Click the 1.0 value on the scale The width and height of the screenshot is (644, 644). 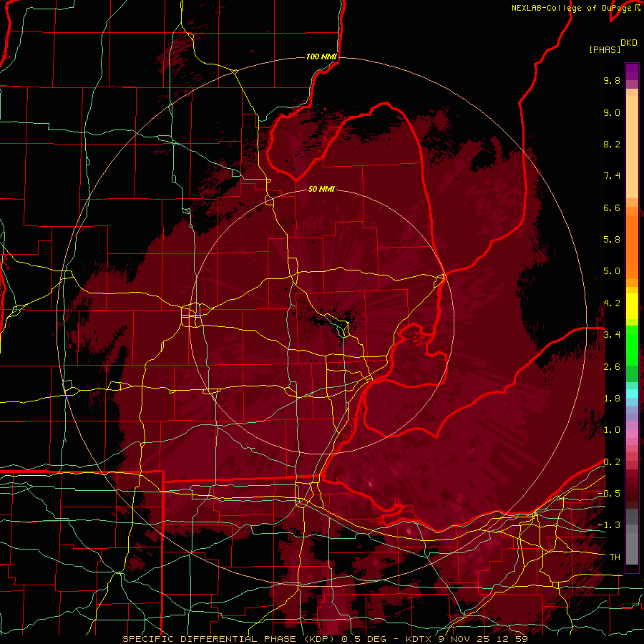[612, 430]
